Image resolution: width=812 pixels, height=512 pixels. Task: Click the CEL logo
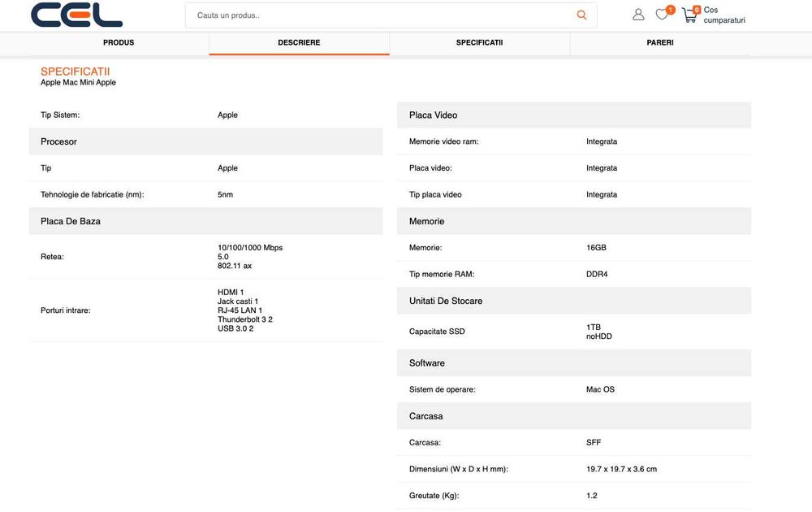[76, 15]
